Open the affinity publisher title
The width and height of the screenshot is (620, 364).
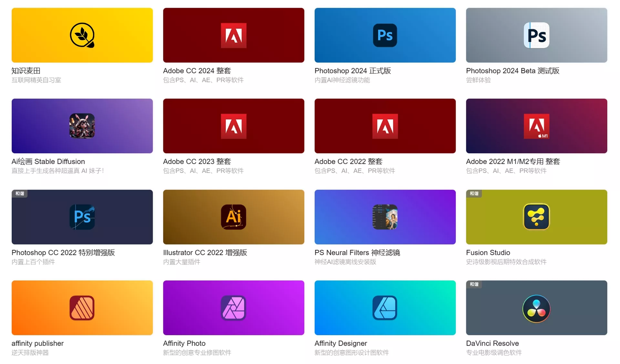pyautogui.click(x=37, y=343)
